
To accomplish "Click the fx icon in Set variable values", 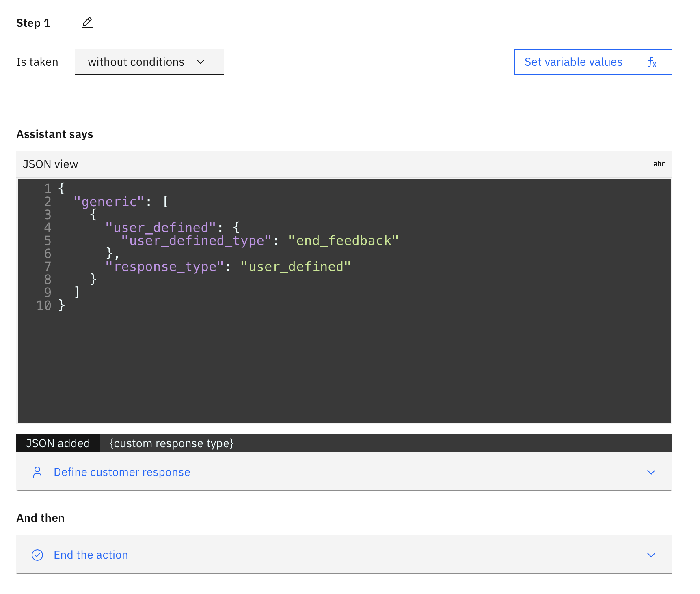I will [651, 62].
